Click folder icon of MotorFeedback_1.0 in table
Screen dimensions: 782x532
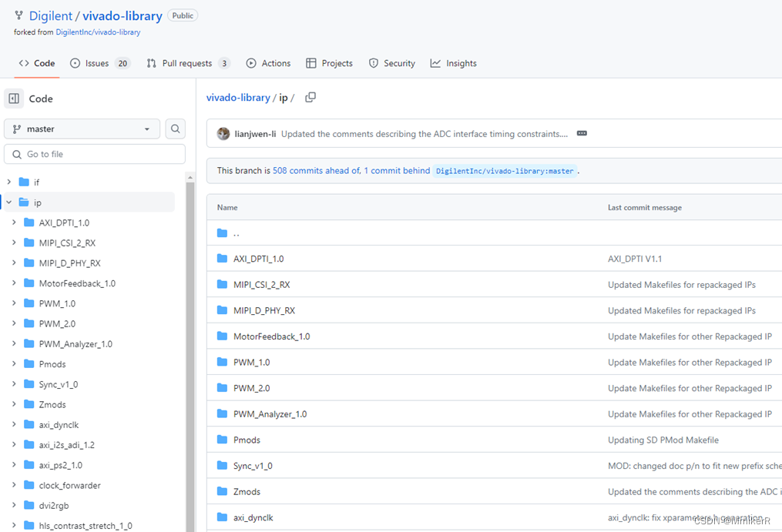click(223, 336)
